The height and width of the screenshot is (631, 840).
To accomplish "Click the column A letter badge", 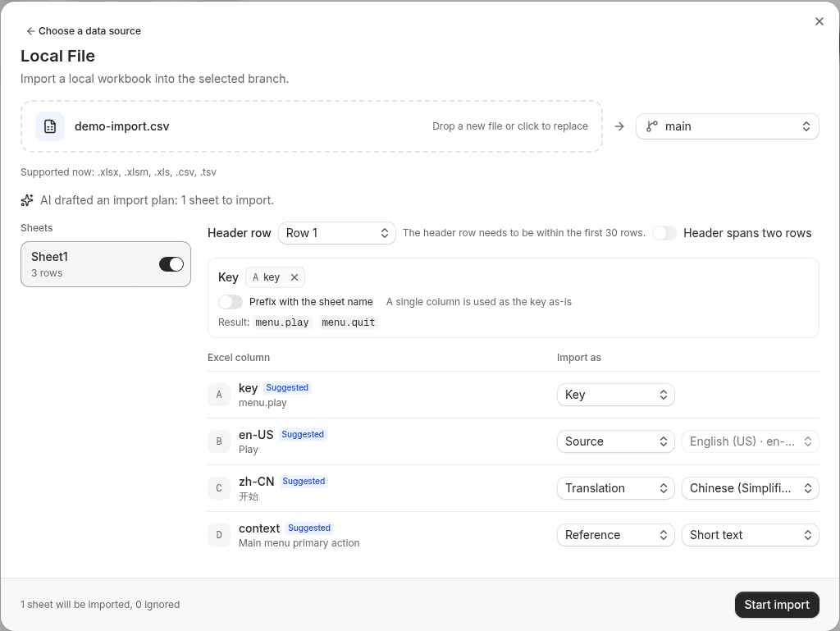I will pos(218,395).
